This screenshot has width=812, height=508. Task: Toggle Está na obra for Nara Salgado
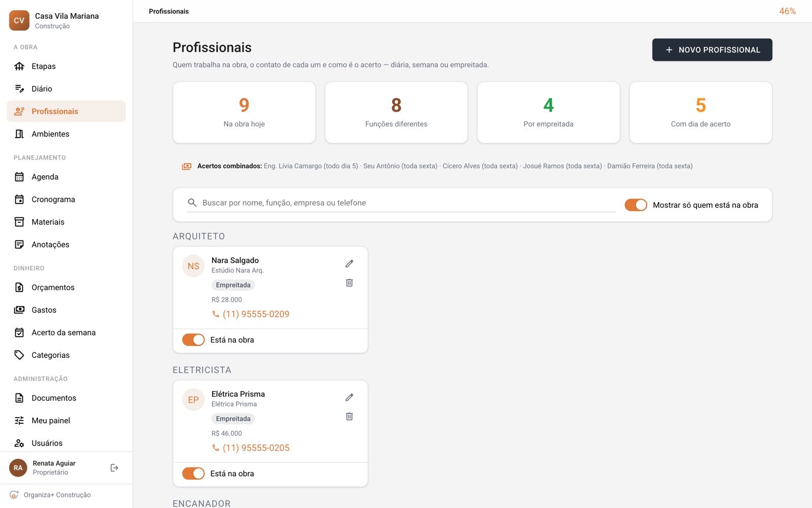coord(193,340)
